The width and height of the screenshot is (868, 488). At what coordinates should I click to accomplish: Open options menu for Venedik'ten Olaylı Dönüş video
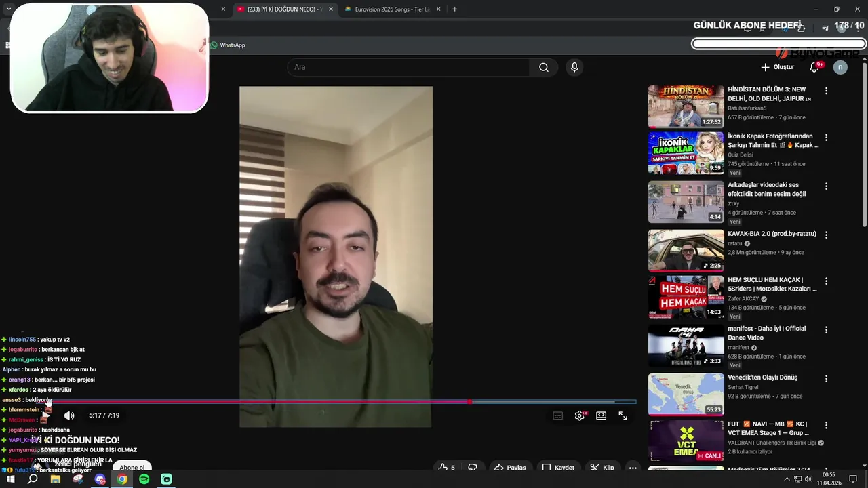[x=826, y=378]
